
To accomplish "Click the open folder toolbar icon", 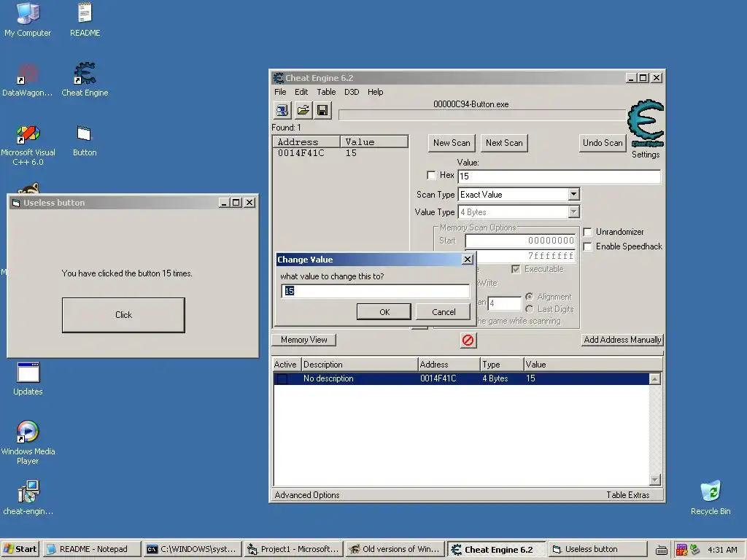I will (303, 111).
